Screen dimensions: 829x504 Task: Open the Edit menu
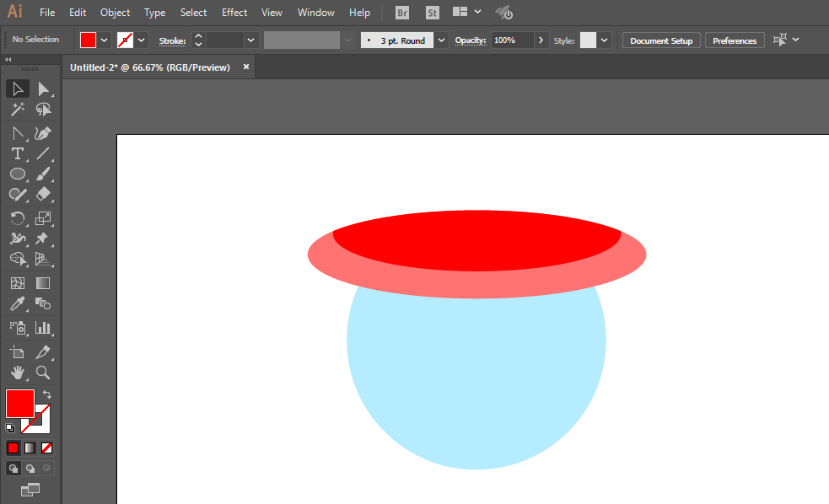coord(78,12)
